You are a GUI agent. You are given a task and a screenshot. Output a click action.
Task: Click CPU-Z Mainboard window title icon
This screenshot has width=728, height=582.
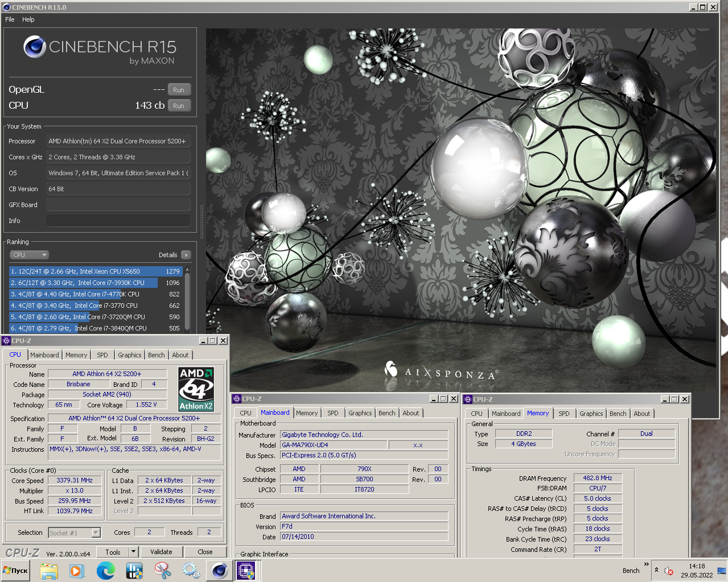pyautogui.click(x=237, y=399)
